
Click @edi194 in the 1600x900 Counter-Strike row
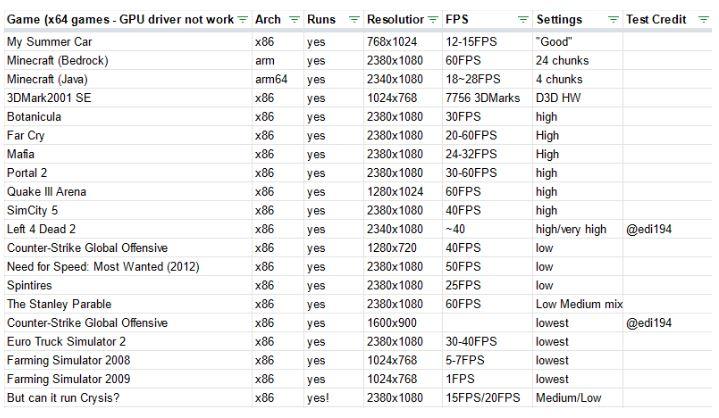(650, 323)
